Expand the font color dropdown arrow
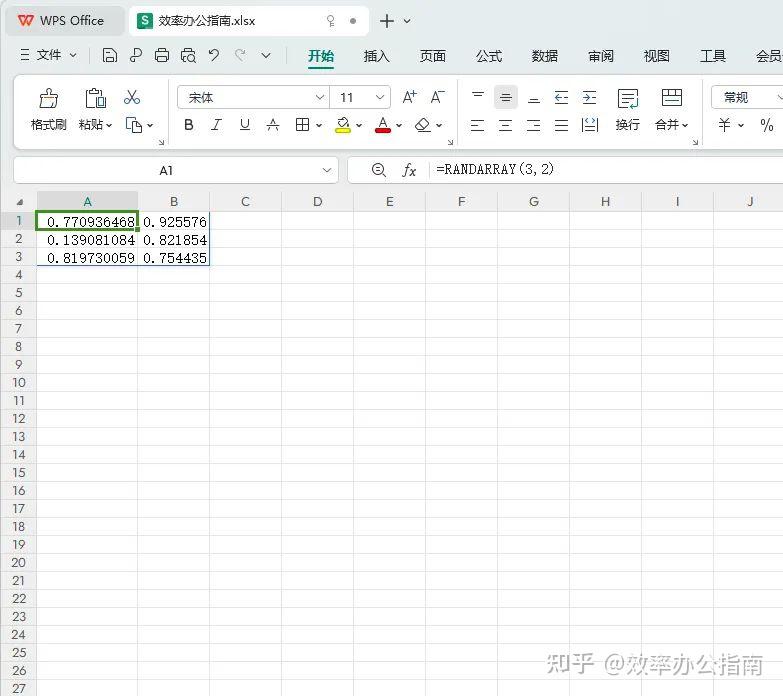This screenshot has height=696, width=783. [x=399, y=125]
